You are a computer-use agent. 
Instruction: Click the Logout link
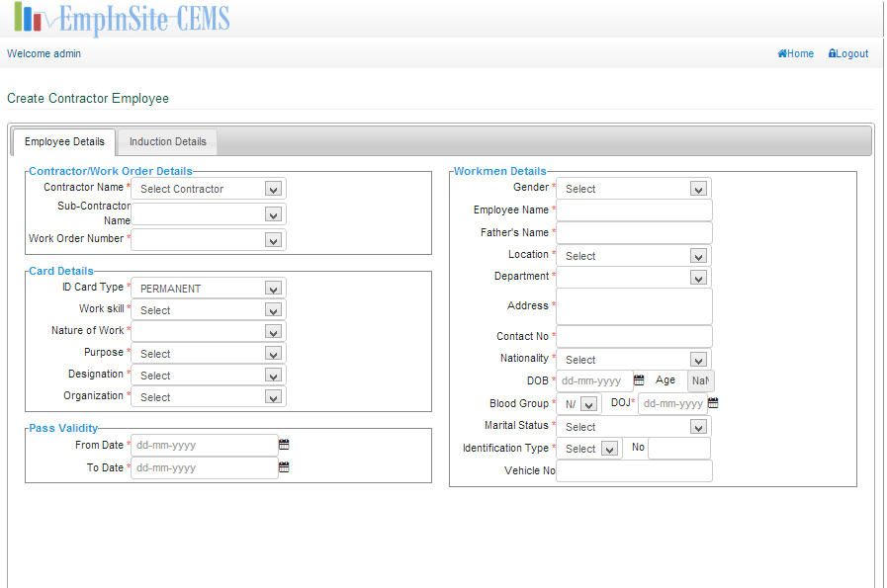click(x=851, y=53)
